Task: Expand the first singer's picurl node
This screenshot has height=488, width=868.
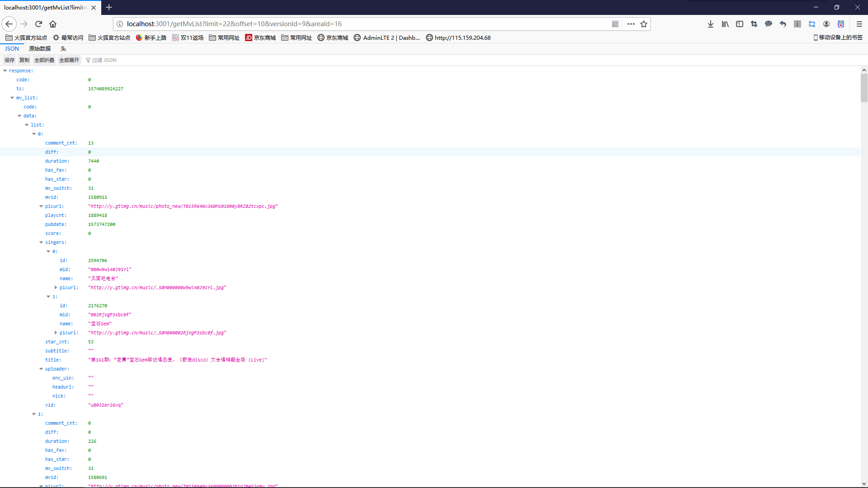Action: [x=56, y=287]
